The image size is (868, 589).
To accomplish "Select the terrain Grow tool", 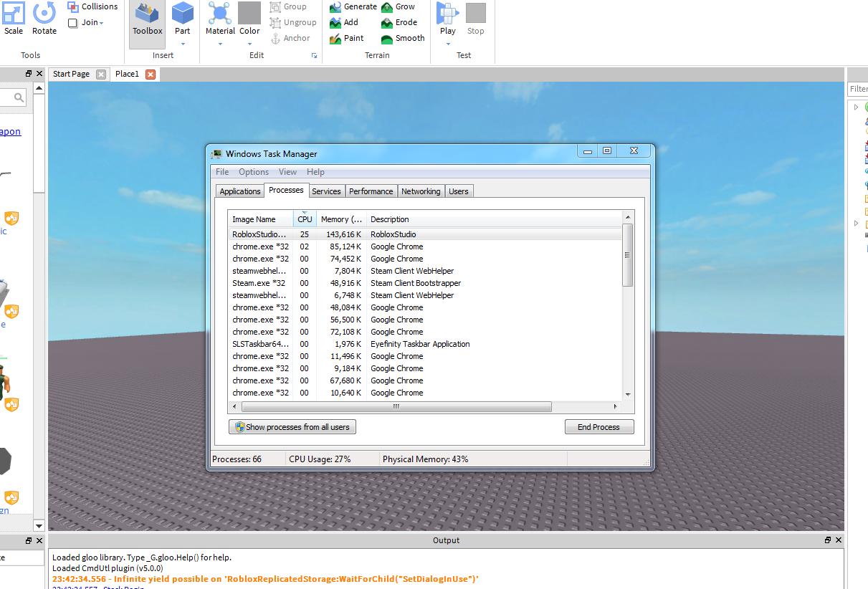I will coord(399,6).
